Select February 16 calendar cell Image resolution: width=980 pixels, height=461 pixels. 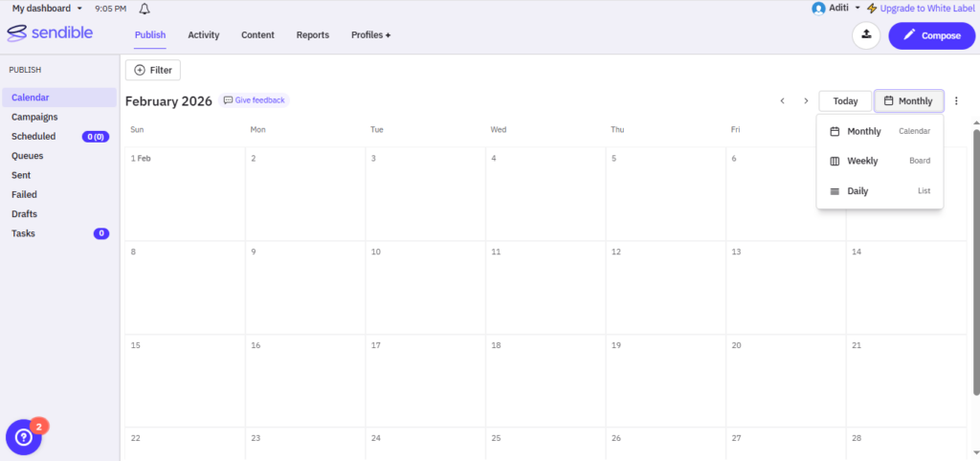(305, 381)
